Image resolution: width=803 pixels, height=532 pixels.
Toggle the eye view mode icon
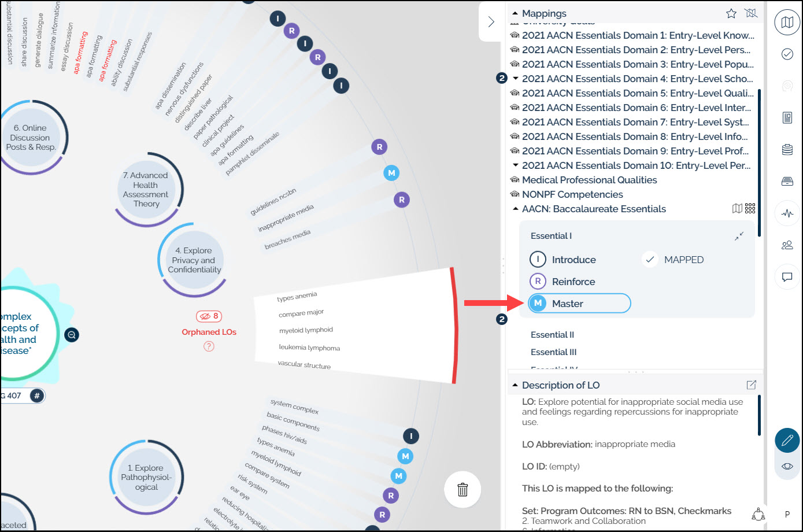(787, 466)
